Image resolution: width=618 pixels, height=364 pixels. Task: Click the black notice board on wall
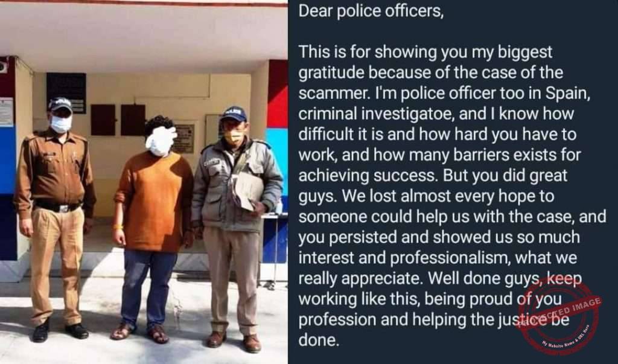click(x=66, y=93)
